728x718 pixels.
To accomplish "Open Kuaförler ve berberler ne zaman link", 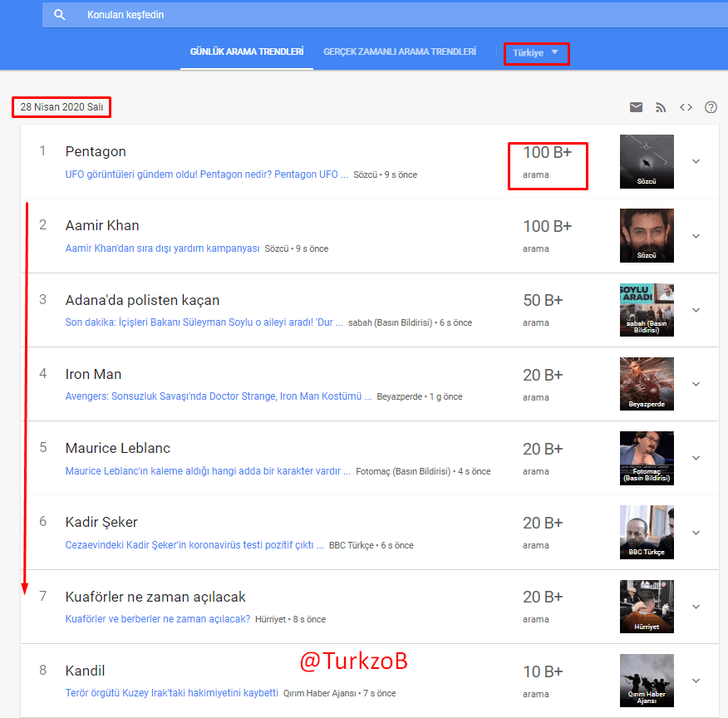I will (157, 618).
